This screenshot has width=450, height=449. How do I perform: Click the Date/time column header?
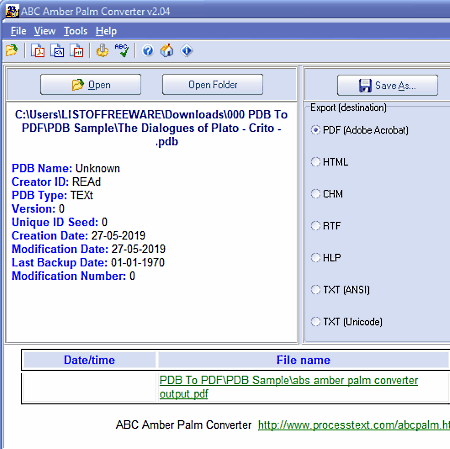pos(89,360)
